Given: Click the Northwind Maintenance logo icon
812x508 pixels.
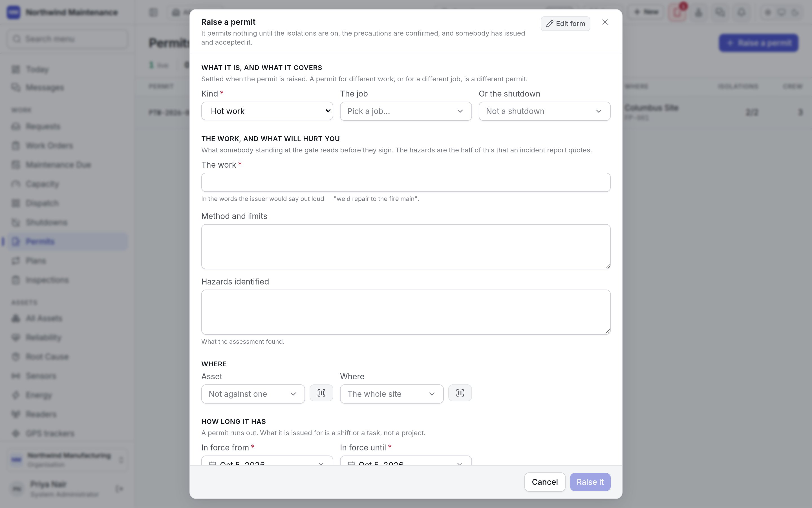Looking at the screenshot, I should 14,12.
